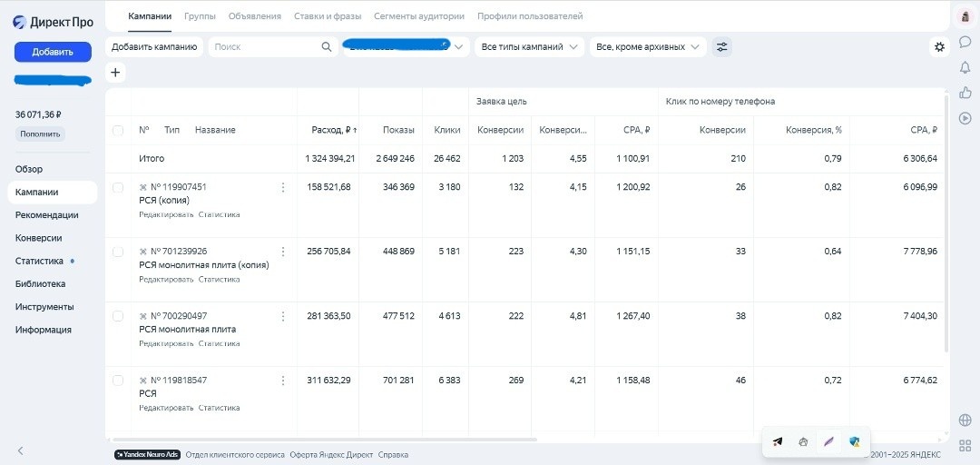Click the Windows Security shield tray icon
Viewport: 980px width, 465px height.
pyautogui.click(x=855, y=441)
